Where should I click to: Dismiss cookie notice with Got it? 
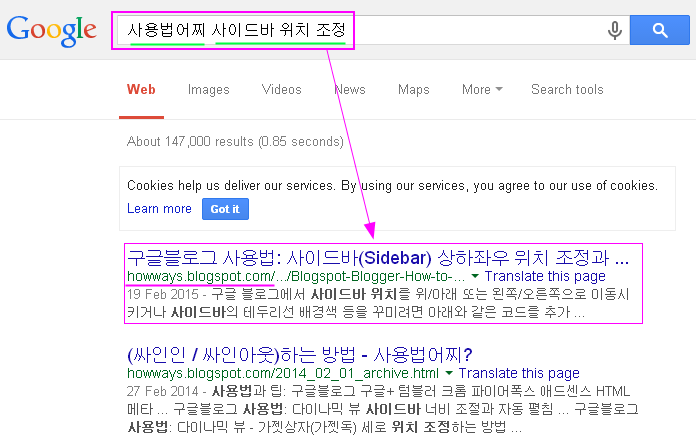(225, 209)
